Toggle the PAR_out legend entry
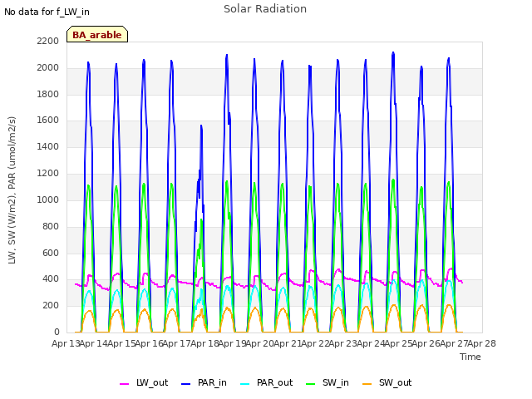 point(266,382)
